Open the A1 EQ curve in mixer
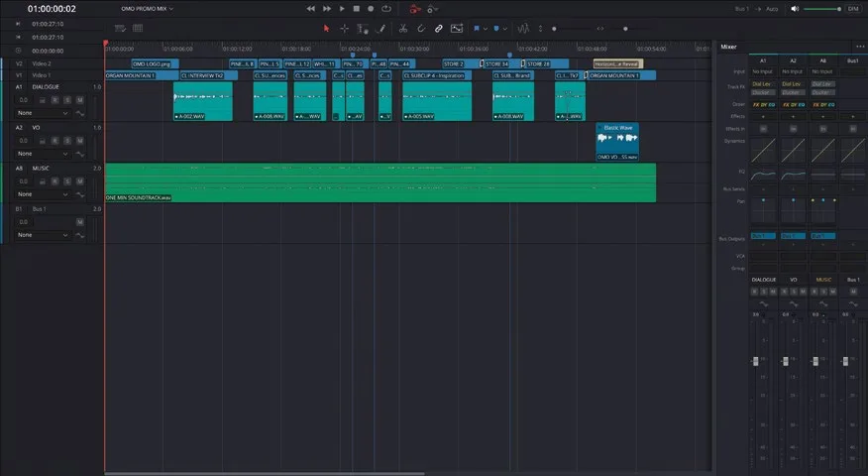This screenshot has height=476, width=868. (763, 176)
